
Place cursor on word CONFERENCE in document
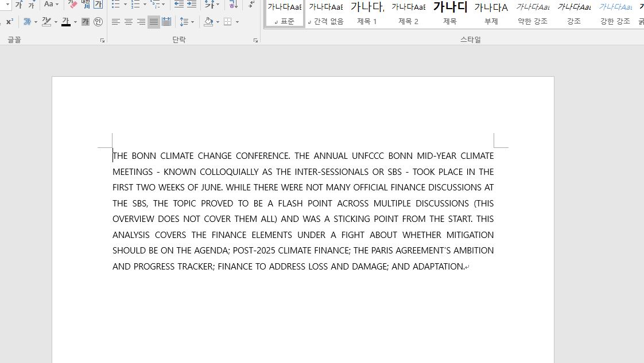(x=263, y=156)
